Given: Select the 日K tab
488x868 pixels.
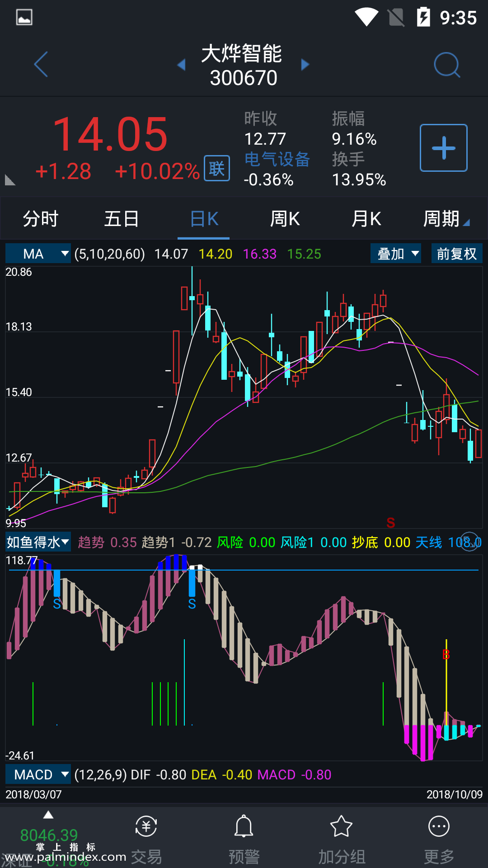Looking at the screenshot, I should [x=204, y=219].
